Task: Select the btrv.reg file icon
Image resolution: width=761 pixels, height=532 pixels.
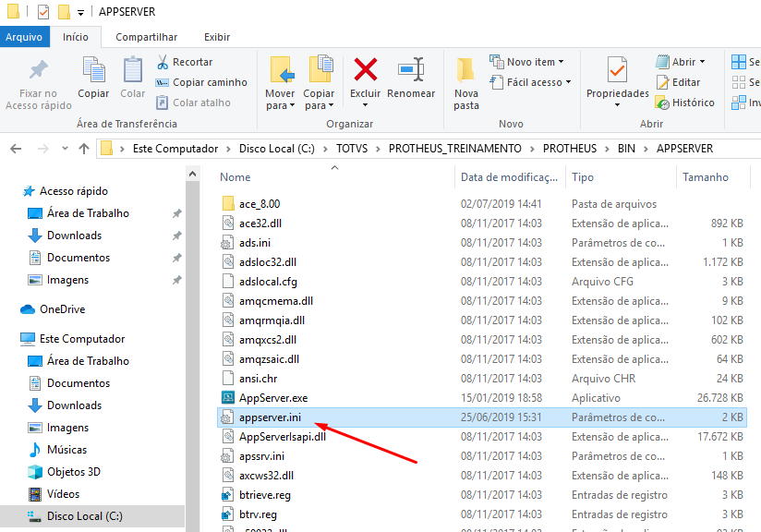Action: click(227, 514)
